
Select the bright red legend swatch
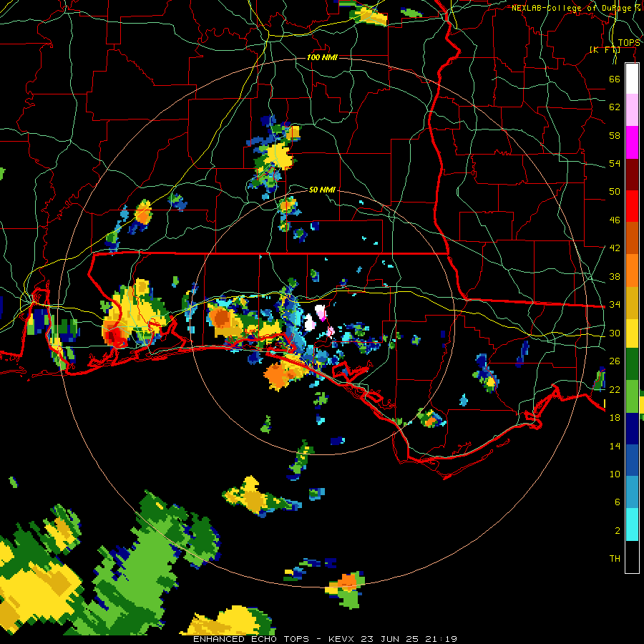632,206
